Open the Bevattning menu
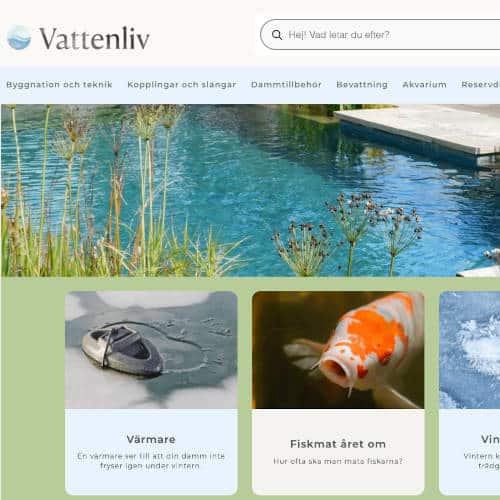The image size is (500, 500). [362, 85]
